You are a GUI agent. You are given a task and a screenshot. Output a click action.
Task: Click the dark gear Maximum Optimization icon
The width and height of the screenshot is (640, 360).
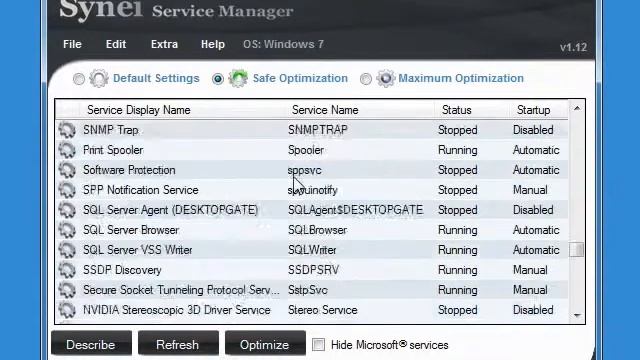pyautogui.click(x=386, y=78)
